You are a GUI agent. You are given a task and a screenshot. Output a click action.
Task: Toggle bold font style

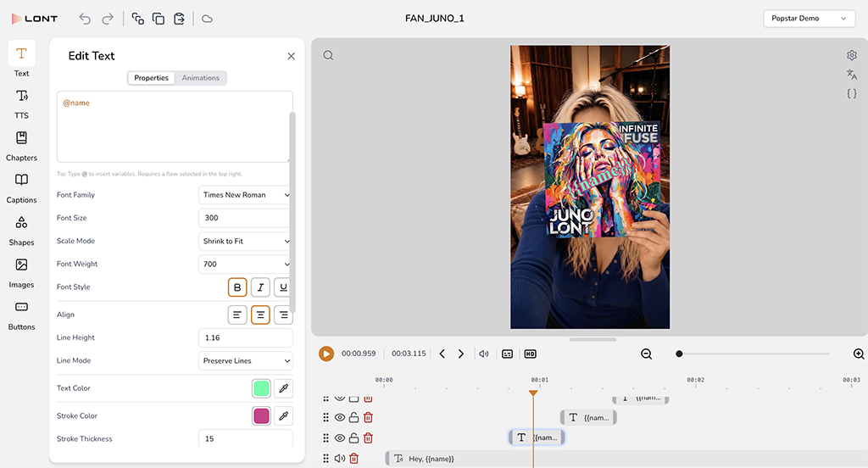click(x=237, y=287)
